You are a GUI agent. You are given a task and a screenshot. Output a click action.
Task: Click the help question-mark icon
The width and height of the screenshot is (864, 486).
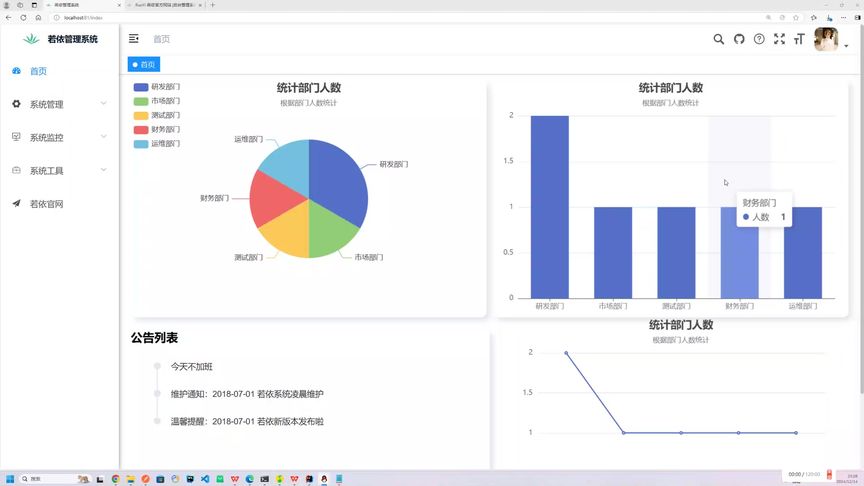point(759,39)
